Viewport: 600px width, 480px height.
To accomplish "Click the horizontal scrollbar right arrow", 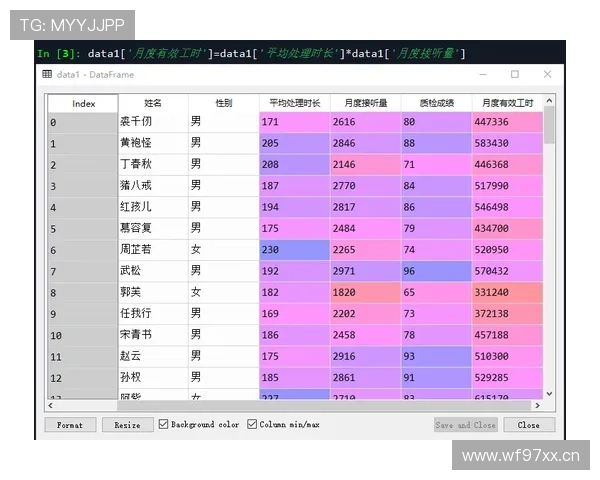I will (x=538, y=405).
